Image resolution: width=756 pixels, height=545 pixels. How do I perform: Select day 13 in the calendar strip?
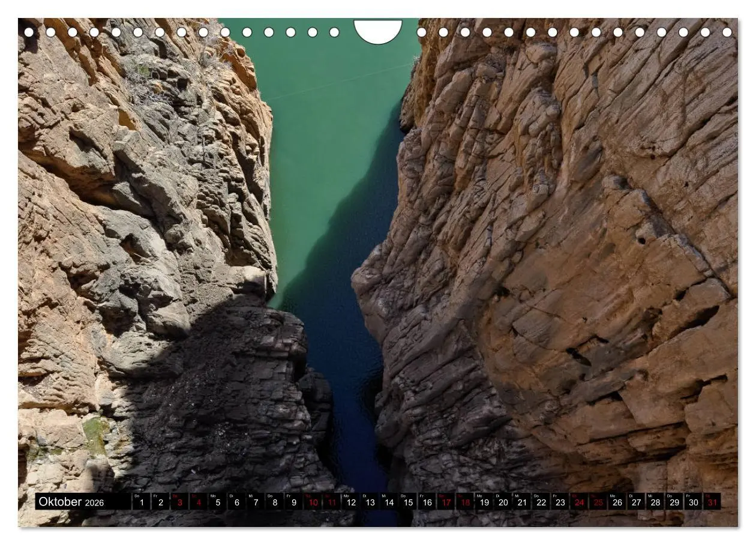(x=370, y=502)
